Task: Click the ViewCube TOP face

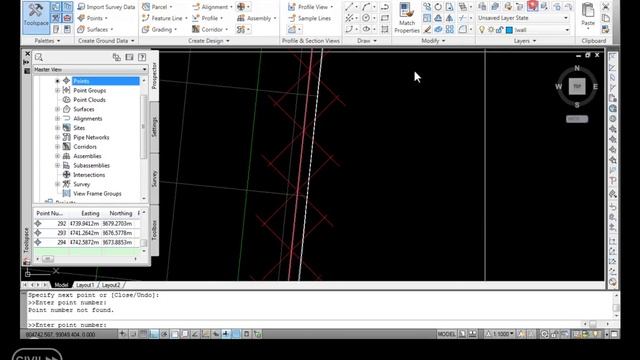Action: (577, 87)
